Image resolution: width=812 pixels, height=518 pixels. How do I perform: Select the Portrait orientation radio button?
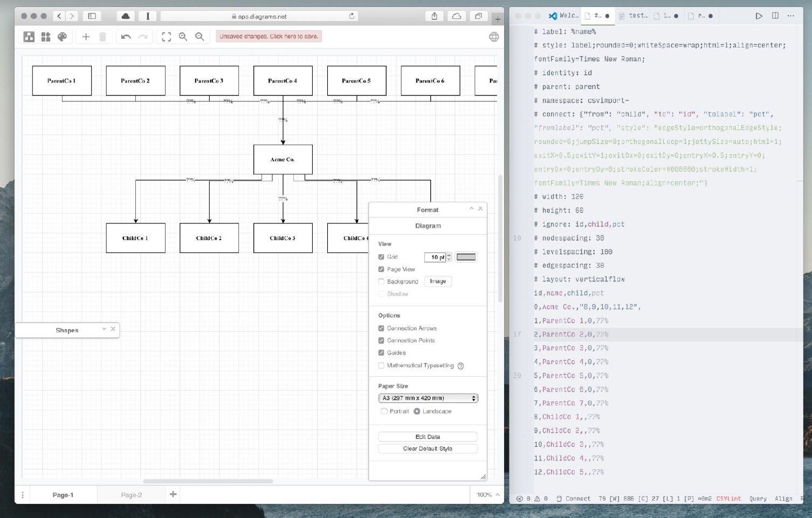click(x=384, y=411)
